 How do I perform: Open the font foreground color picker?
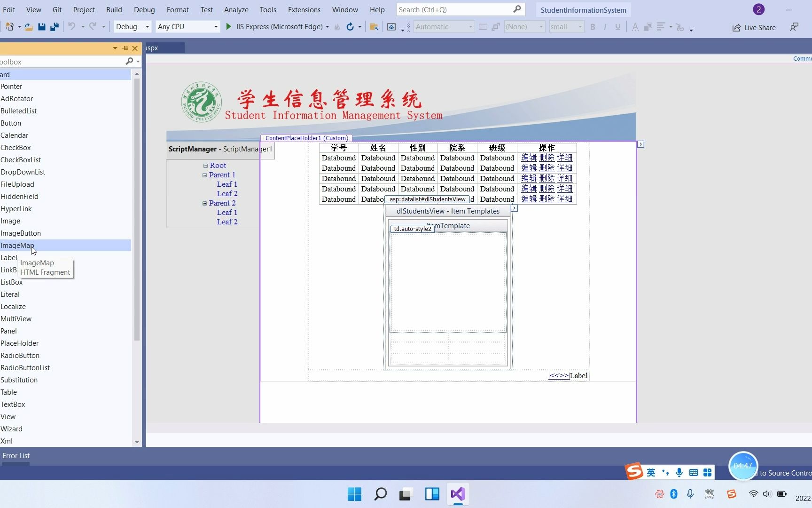pos(634,27)
